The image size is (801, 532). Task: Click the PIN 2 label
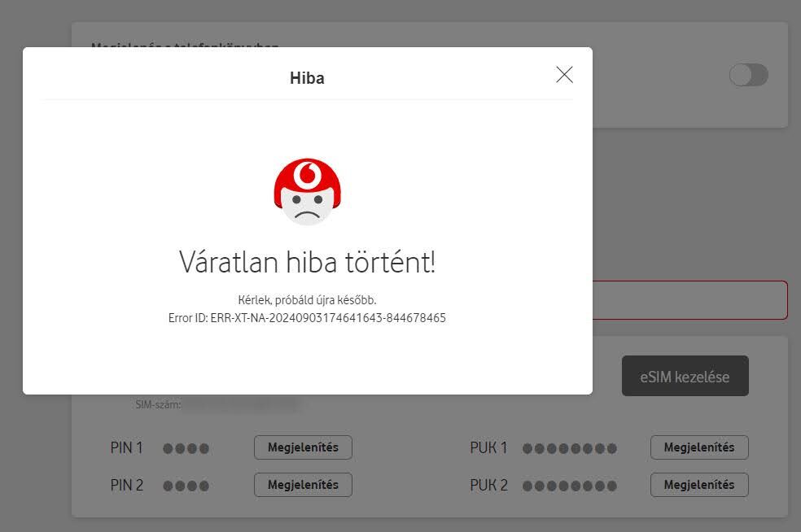(x=127, y=485)
